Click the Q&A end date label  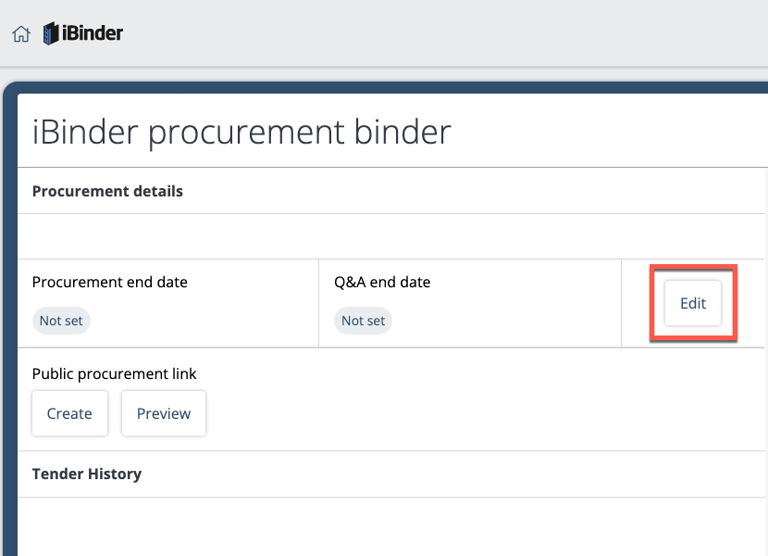tap(382, 282)
